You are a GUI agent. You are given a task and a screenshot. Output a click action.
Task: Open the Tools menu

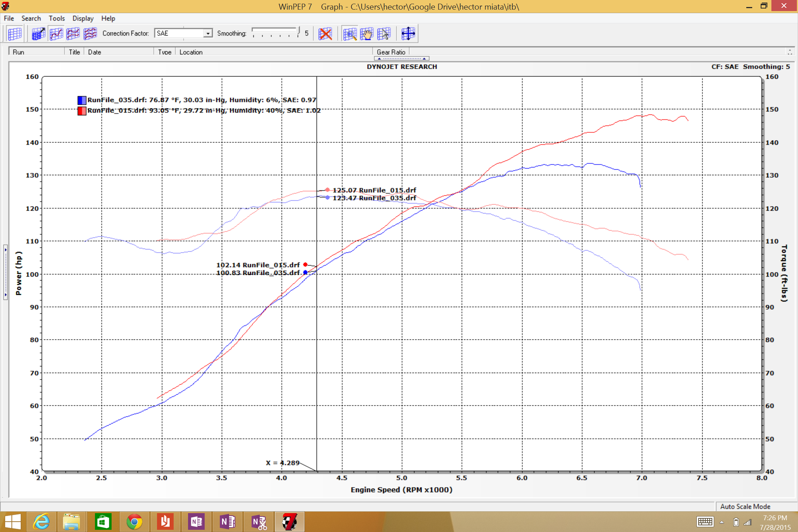click(57, 18)
